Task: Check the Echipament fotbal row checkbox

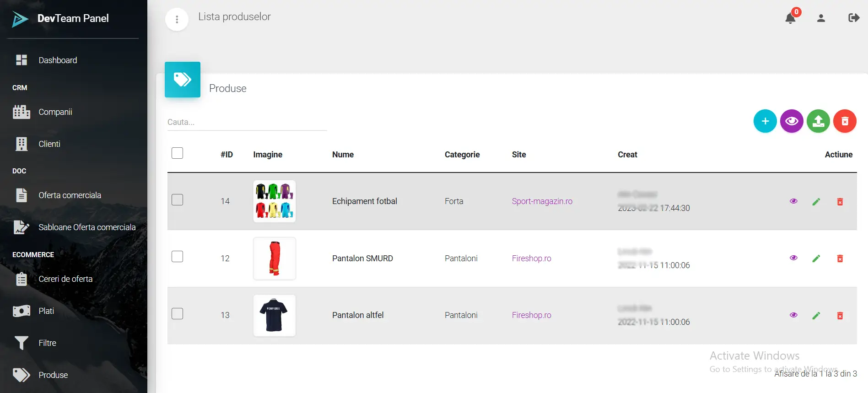Action: point(177,200)
